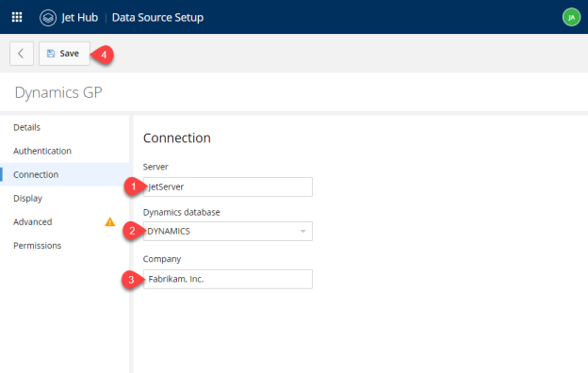Open the app launcher grid icon

17,17
